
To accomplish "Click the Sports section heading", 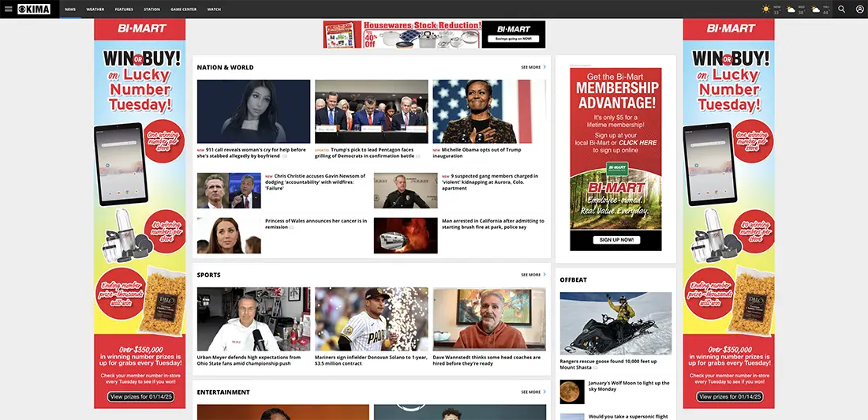I will pyautogui.click(x=208, y=275).
